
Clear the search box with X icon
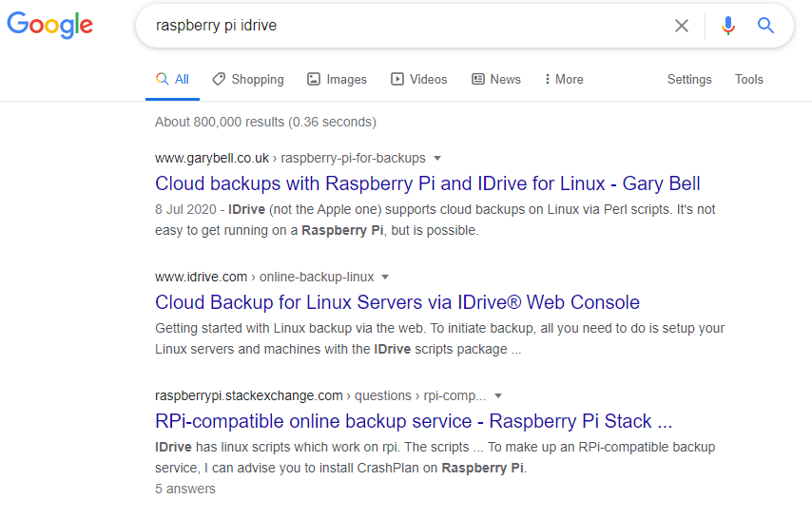click(x=682, y=26)
